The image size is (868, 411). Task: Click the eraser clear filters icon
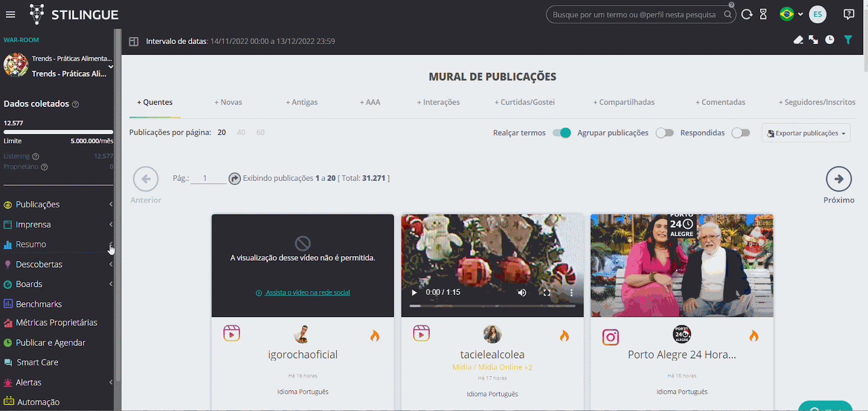coord(798,40)
